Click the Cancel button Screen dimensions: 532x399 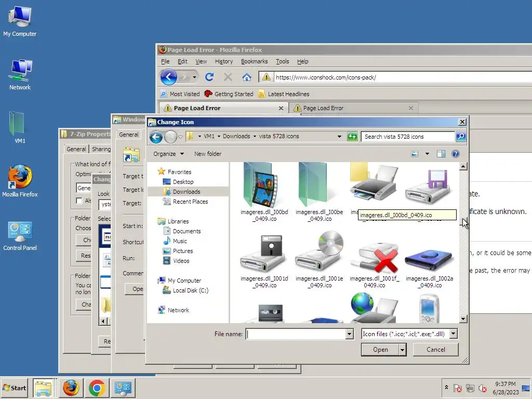[x=436, y=350]
